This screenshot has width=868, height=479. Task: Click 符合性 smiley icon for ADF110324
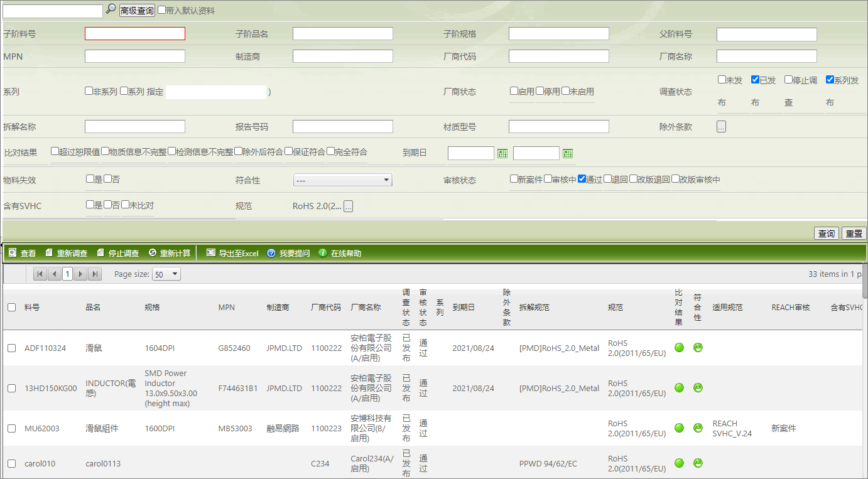click(698, 348)
